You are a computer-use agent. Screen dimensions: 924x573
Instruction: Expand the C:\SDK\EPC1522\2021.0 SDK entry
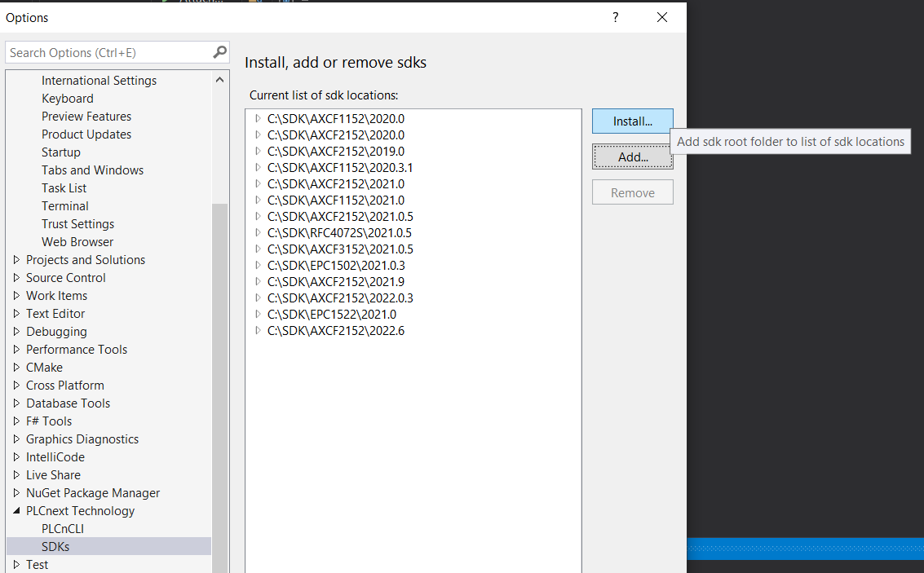pyautogui.click(x=257, y=314)
